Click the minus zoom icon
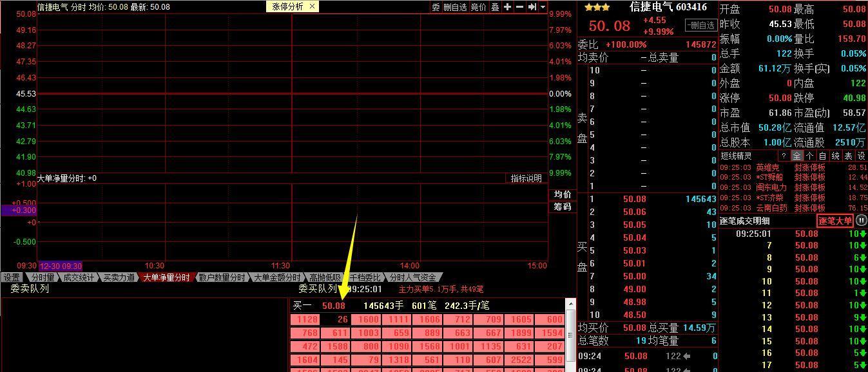The image size is (868, 372). 519,7
